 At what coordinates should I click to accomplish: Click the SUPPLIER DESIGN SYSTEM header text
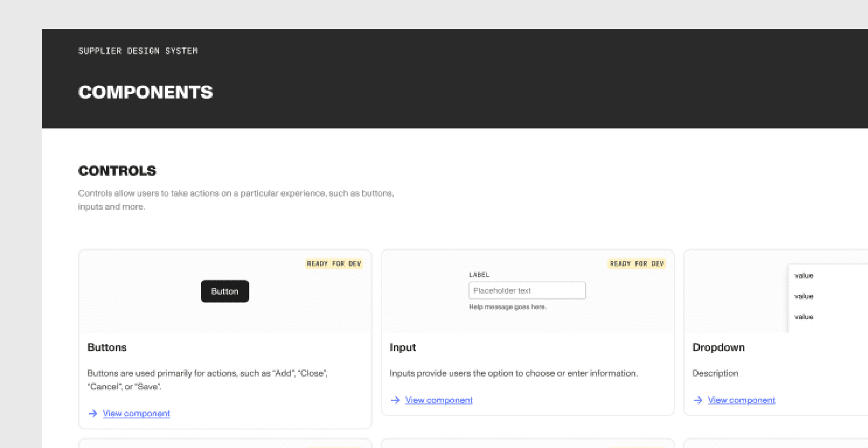pyautogui.click(x=138, y=51)
